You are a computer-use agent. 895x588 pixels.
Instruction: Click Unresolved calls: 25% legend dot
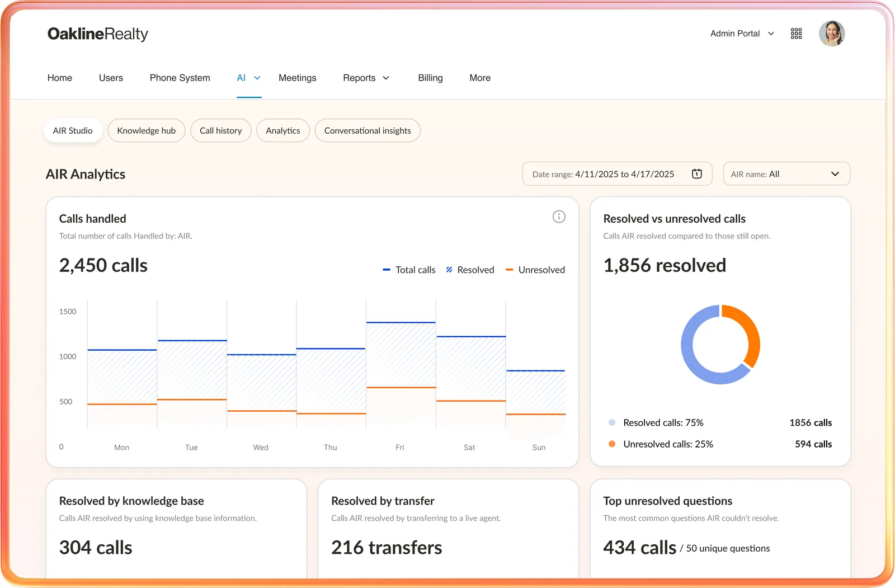pos(612,444)
